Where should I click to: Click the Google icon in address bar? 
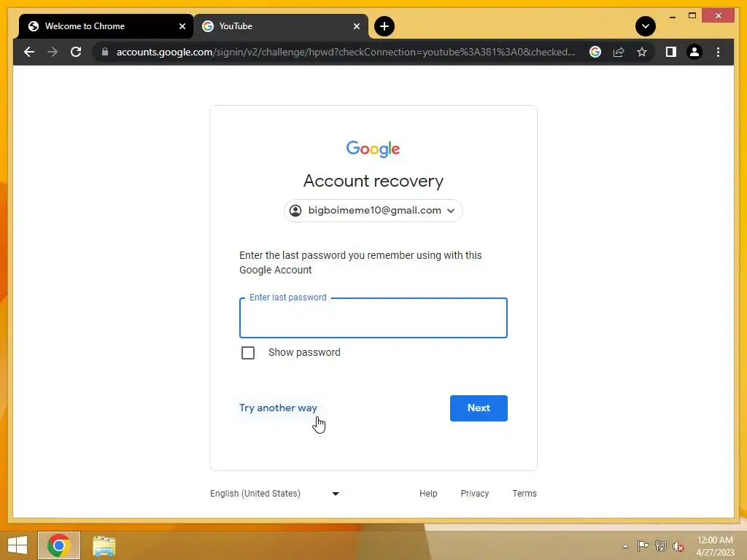(x=595, y=52)
